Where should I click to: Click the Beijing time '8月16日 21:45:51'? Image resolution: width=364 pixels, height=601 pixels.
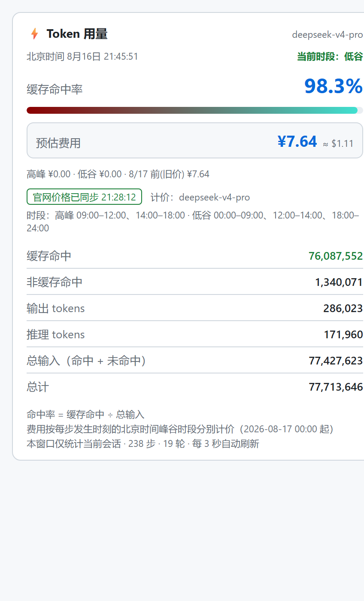(x=103, y=57)
